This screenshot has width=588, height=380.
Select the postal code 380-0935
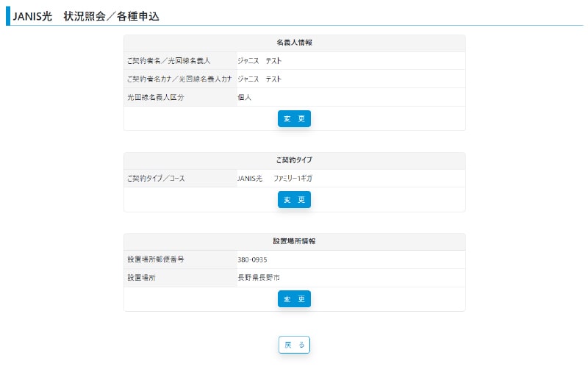tap(252, 259)
